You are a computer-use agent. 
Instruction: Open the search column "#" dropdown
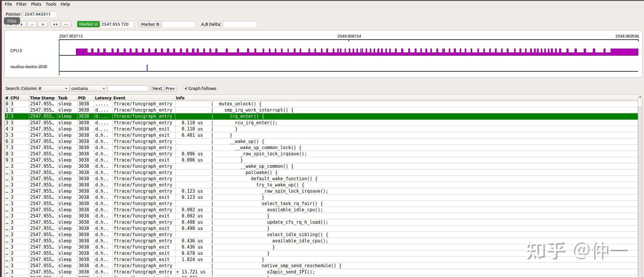click(x=53, y=88)
